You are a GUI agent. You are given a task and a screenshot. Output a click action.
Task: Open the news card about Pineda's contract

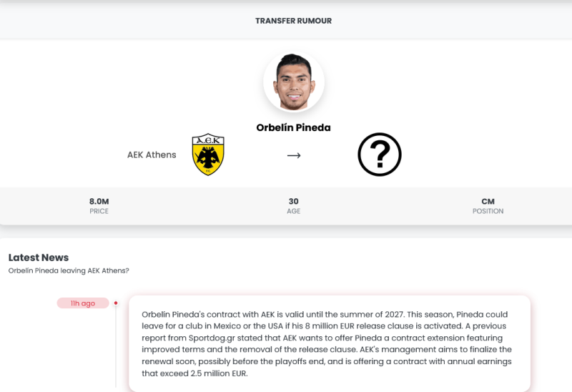tap(329, 343)
